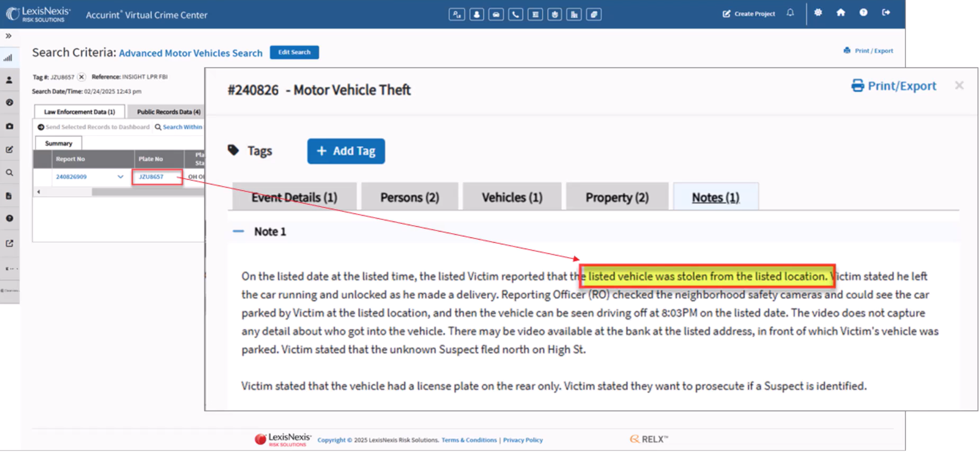Select the Summary tab
The width and height of the screenshot is (980, 452).
click(x=58, y=144)
